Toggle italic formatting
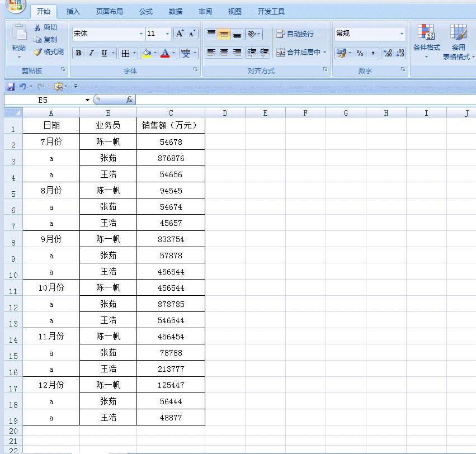This screenshot has height=454, width=476. point(91,53)
